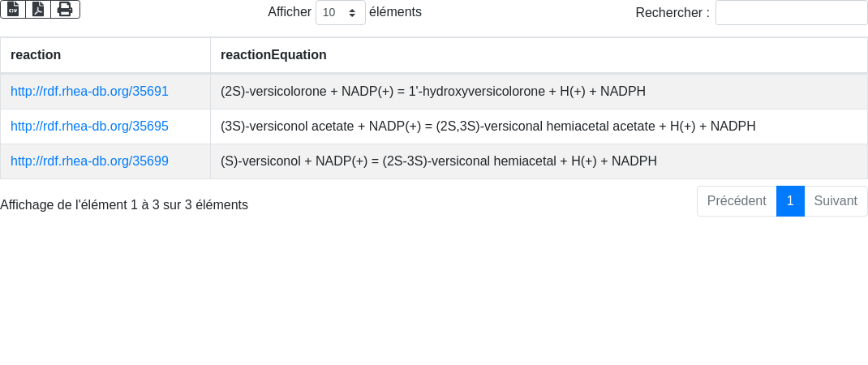This screenshot has height=365, width=868.
Task: Open the entries-per-page dropdown
Action: [x=340, y=13]
